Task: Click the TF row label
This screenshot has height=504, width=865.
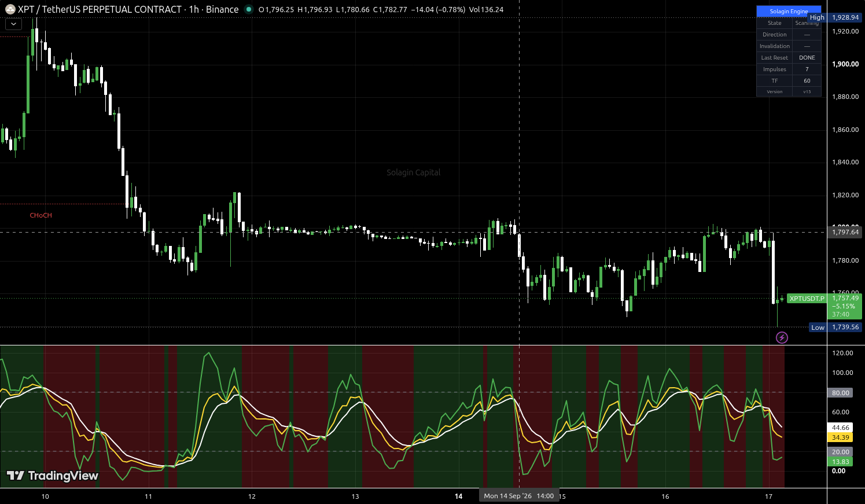Action: [775, 81]
